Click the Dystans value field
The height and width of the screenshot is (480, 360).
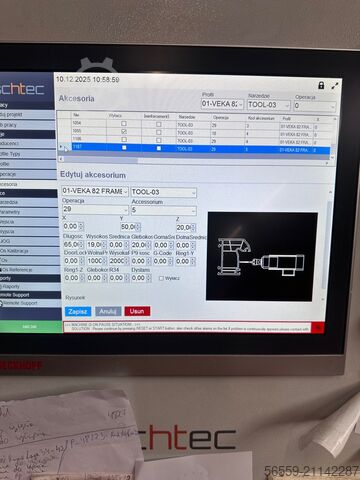[x=141, y=278]
